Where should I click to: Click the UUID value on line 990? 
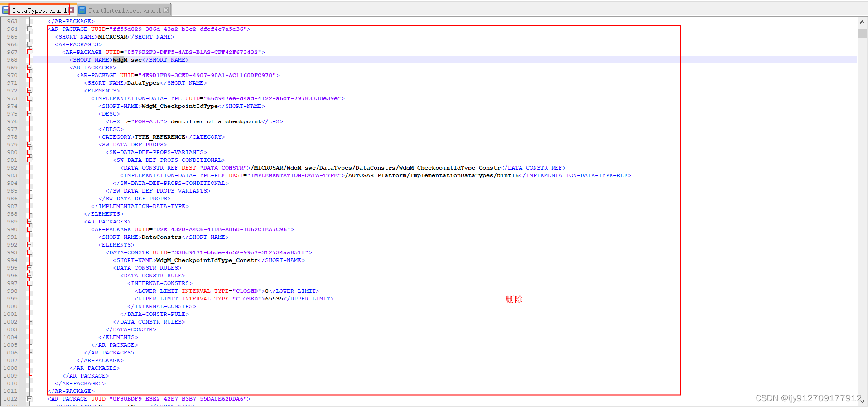[x=222, y=229]
